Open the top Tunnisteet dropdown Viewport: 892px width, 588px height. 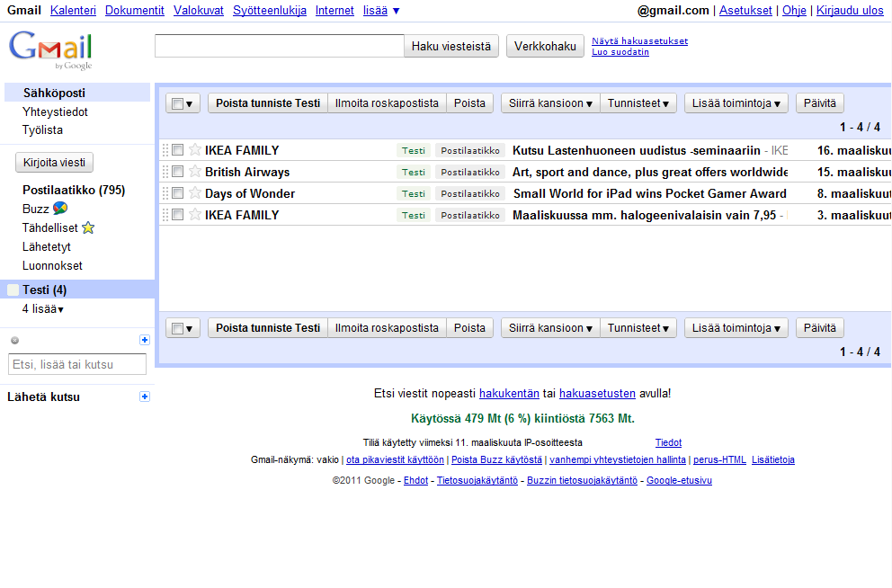point(638,103)
